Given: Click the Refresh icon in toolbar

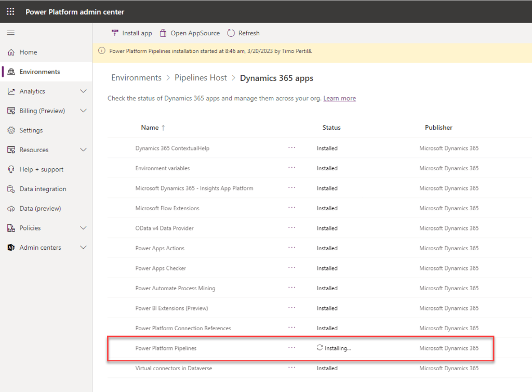Looking at the screenshot, I should [231, 33].
